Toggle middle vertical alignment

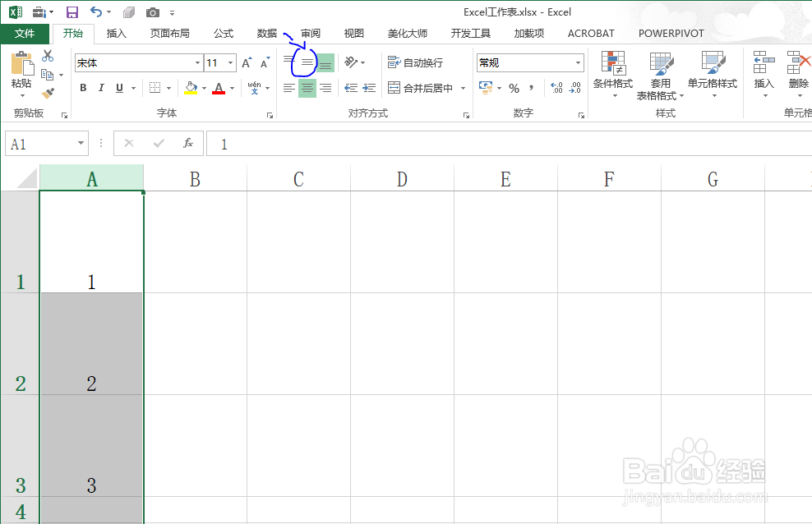[x=307, y=61]
